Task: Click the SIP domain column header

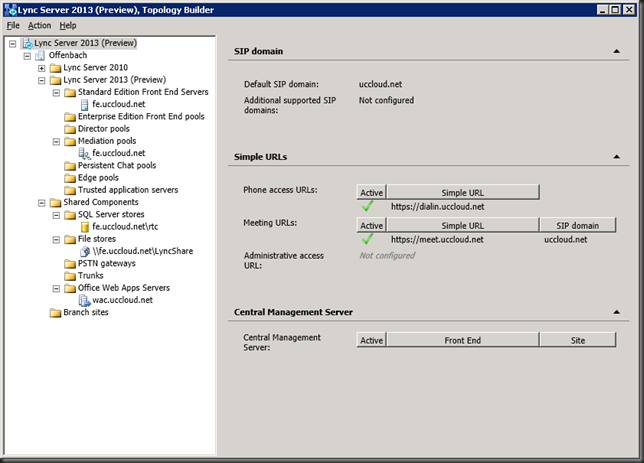Action: tap(577, 226)
